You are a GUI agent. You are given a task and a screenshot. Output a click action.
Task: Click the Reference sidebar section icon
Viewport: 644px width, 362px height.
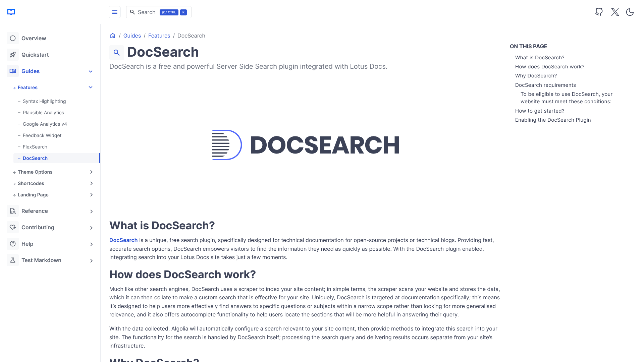point(13,211)
